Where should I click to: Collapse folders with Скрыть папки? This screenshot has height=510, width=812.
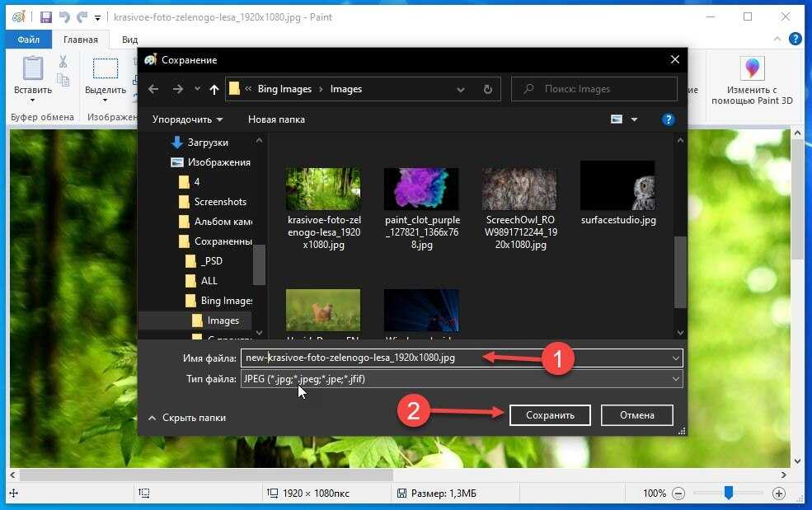pos(186,418)
